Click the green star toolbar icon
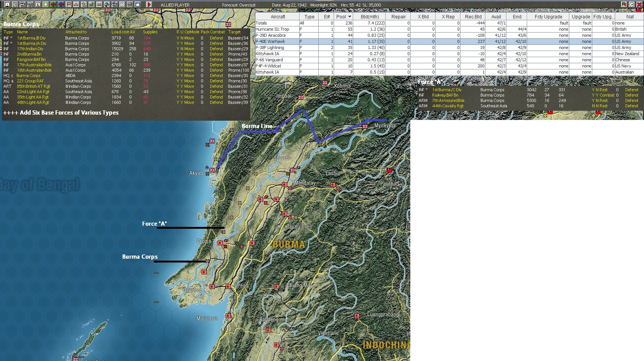 (45, 5)
